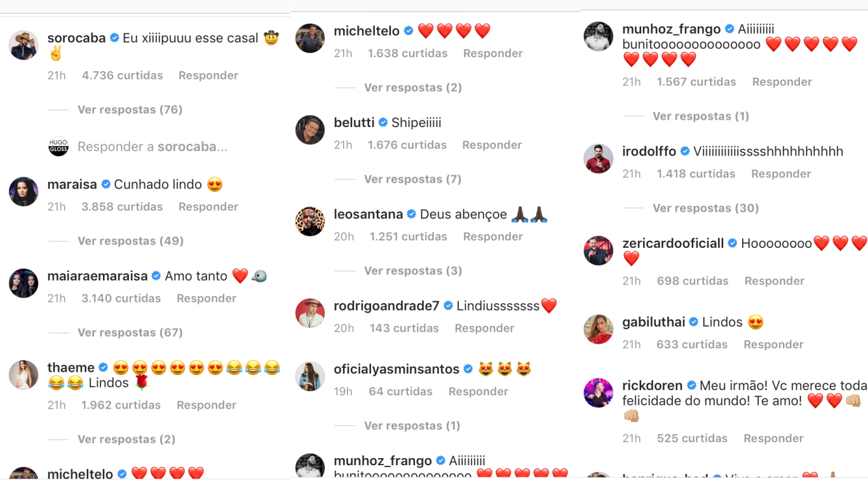The height and width of the screenshot is (488, 868).
Task: Click rickdoren's avatar icon
Action: click(x=599, y=393)
